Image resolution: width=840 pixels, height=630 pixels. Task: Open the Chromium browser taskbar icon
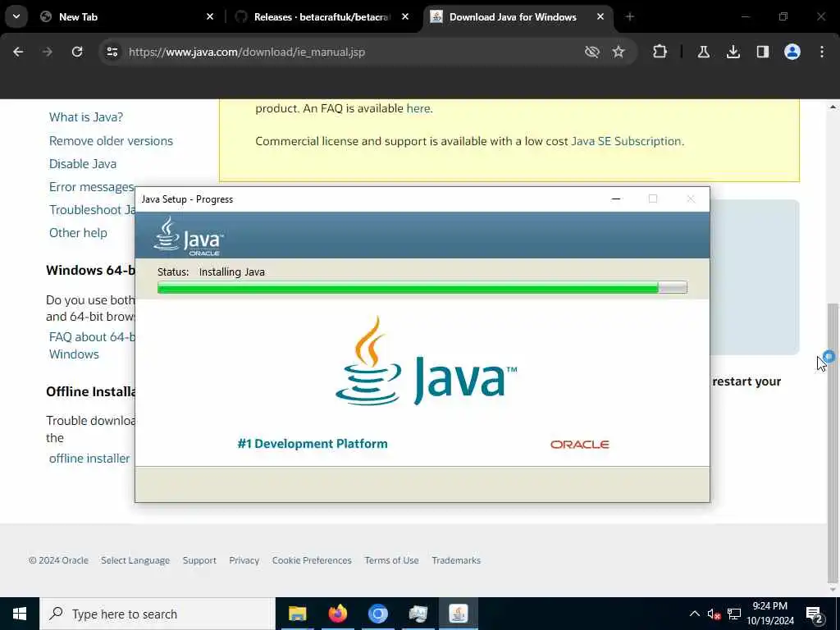[377, 614]
